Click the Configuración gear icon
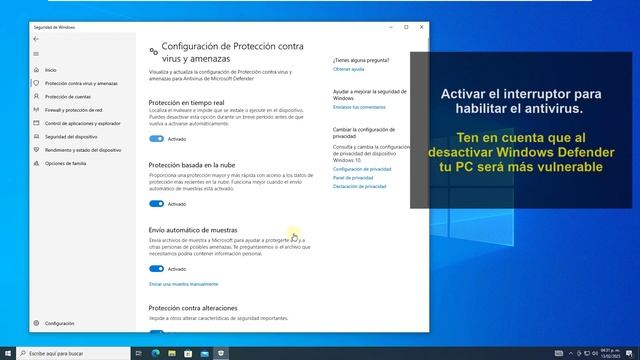 (x=36, y=323)
